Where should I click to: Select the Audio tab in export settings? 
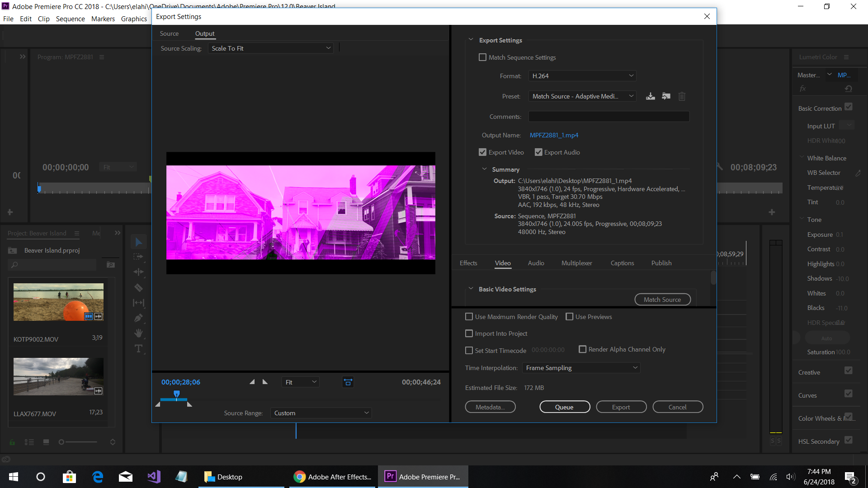pos(535,263)
